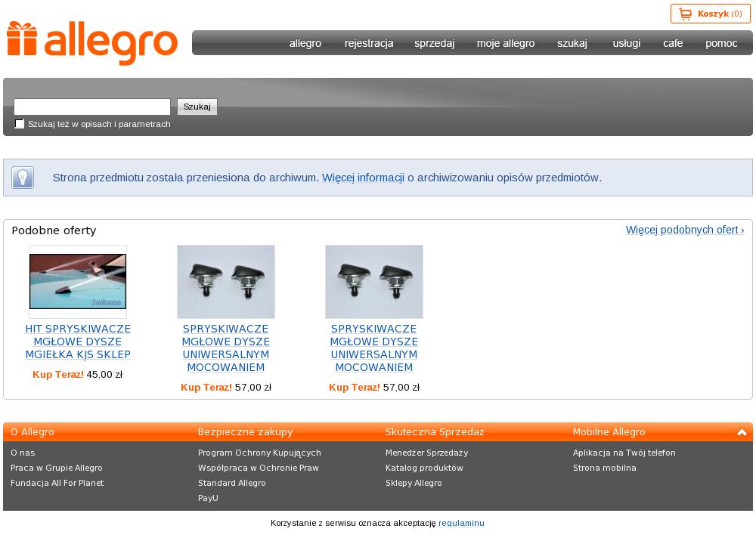Open Menedżer Sprzedaży footer link
The width and height of the screenshot is (756, 538).
tap(426, 453)
